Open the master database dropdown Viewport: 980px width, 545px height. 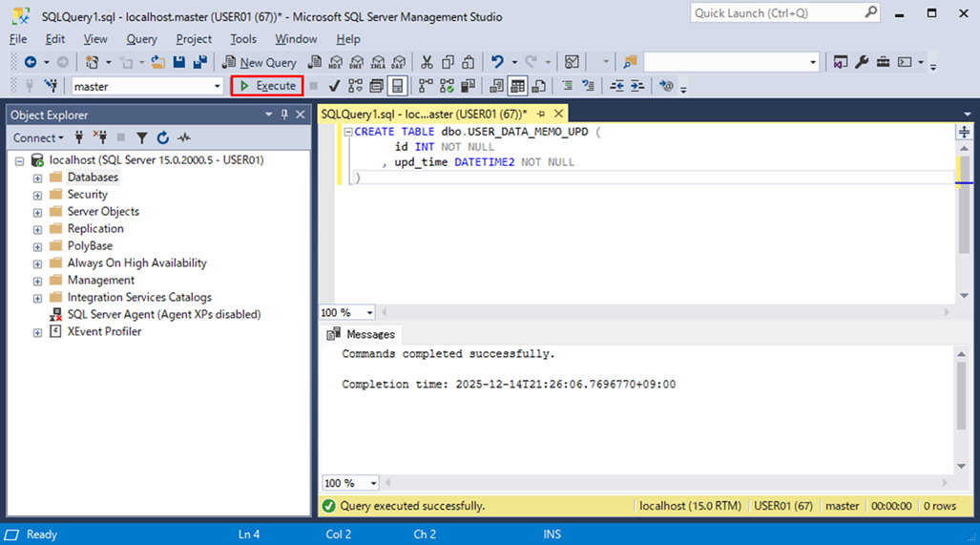coord(218,86)
